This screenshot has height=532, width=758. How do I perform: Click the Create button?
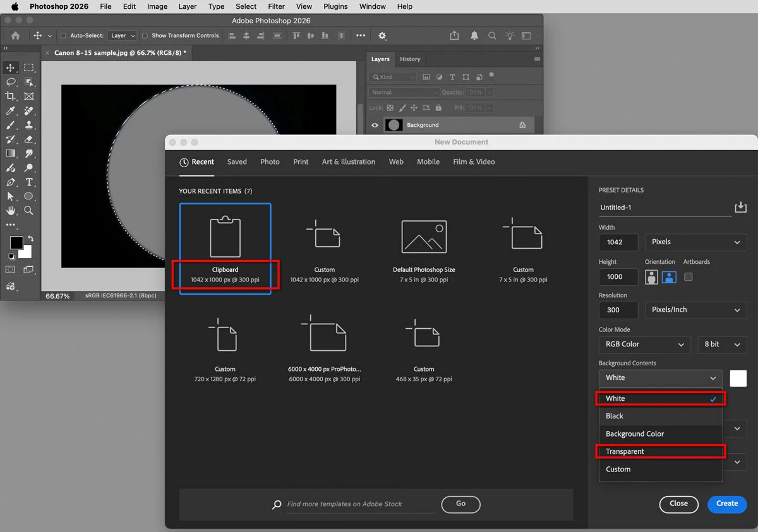(x=727, y=504)
